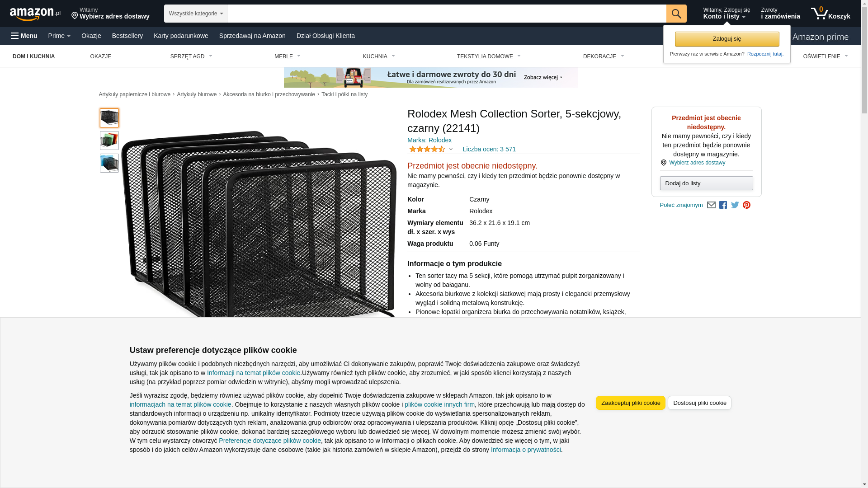868x488 pixels.
Task: Select second product thumbnail with folders
Action: click(109, 141)
